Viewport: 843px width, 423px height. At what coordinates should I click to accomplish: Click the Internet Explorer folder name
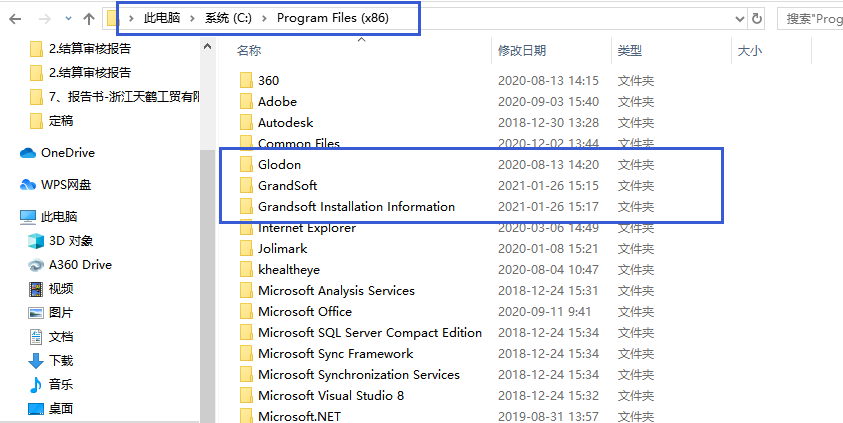[307, 228]
